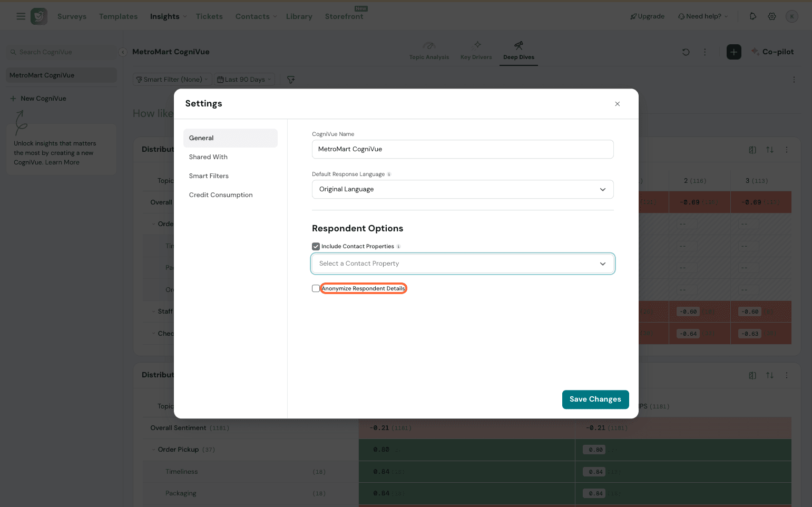Click the Upgrade link in top bar

coord(647,16)
